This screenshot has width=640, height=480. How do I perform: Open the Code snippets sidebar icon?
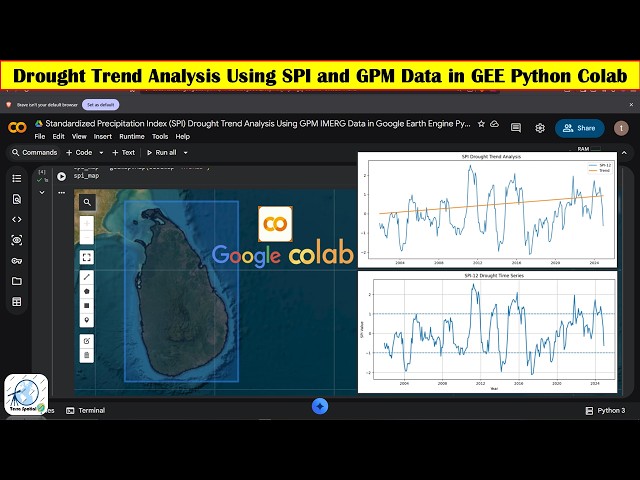(17, 220)
